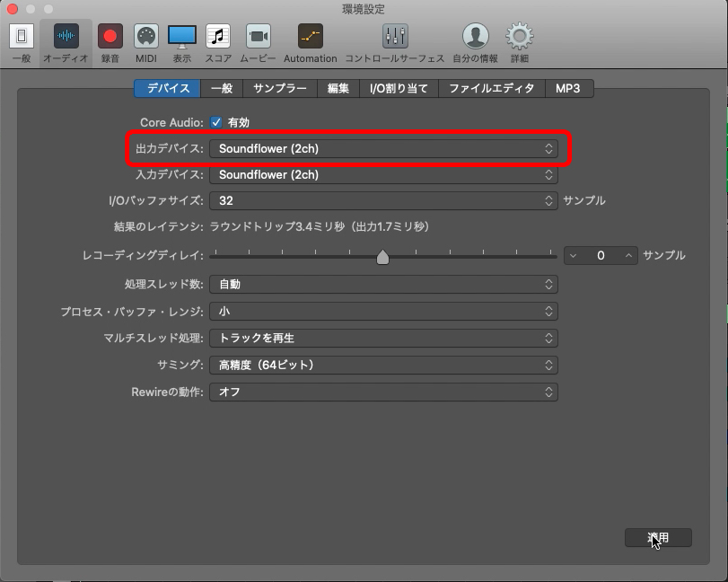Switch to the 編集 tab
Viewport: 728px width, 582px height.
[x=338, y=88]
